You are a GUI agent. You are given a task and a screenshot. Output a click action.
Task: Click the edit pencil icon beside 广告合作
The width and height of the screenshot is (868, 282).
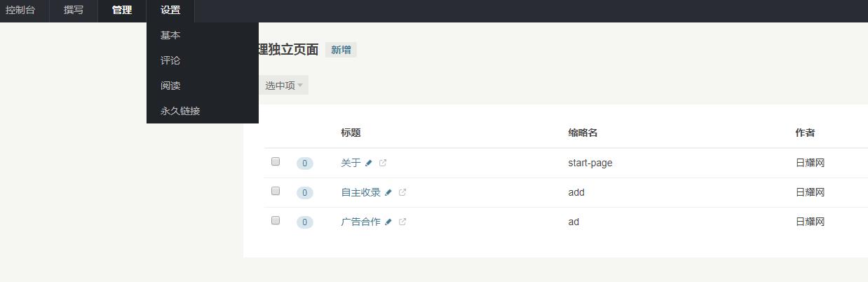coord(388,222)
